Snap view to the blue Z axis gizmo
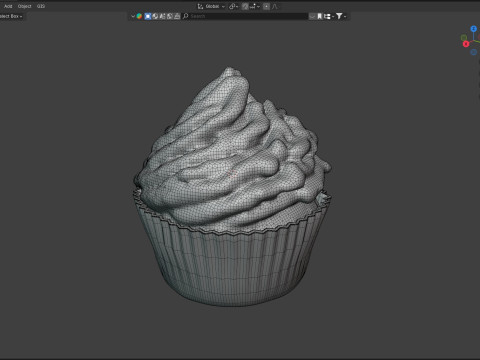 473,29
